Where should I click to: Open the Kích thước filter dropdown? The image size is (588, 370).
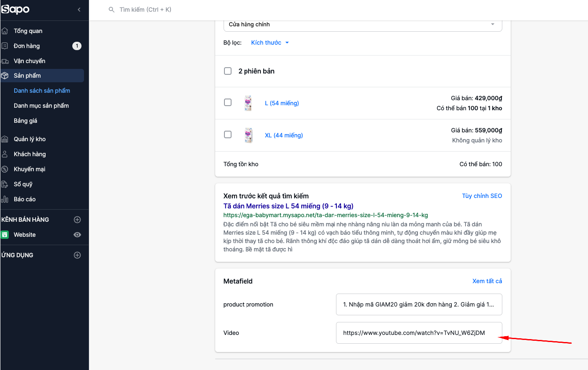pos(270,43)
